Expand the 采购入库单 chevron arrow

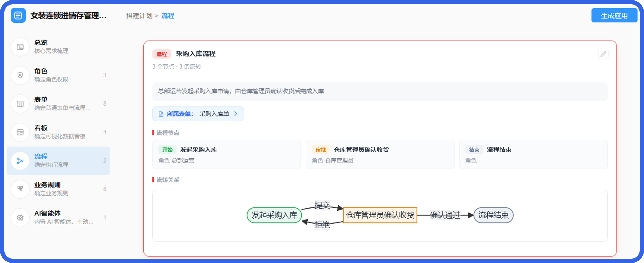point(235,114)
